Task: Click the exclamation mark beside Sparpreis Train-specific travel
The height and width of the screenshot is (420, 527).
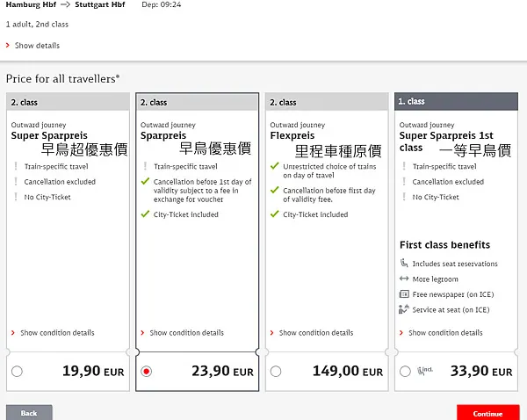Action: [x=145, y=166]
